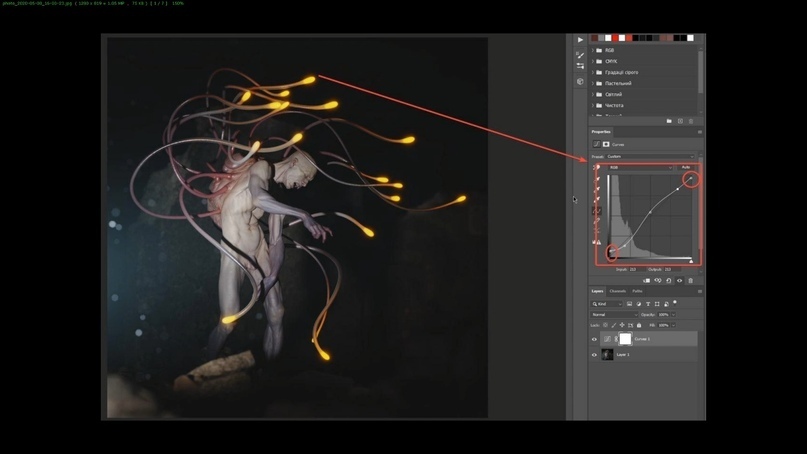807x454 pixels.
Task: Toggle adjustment visibility eye in Properties panel
Action: point(679,281)
